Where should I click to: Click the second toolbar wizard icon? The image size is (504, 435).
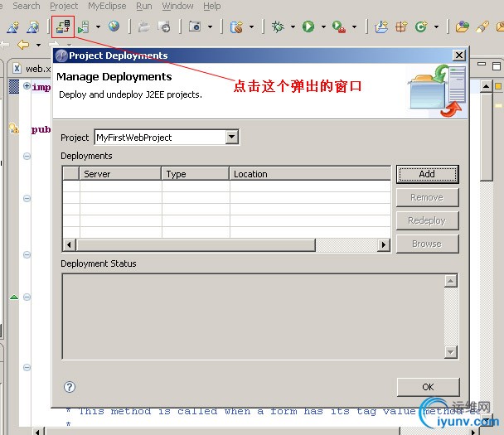(33, 27)
